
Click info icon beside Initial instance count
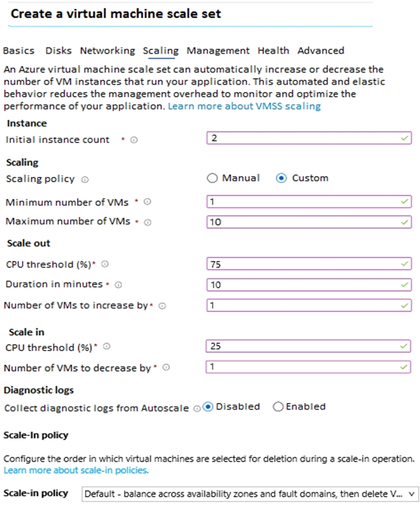coord(134,140)
